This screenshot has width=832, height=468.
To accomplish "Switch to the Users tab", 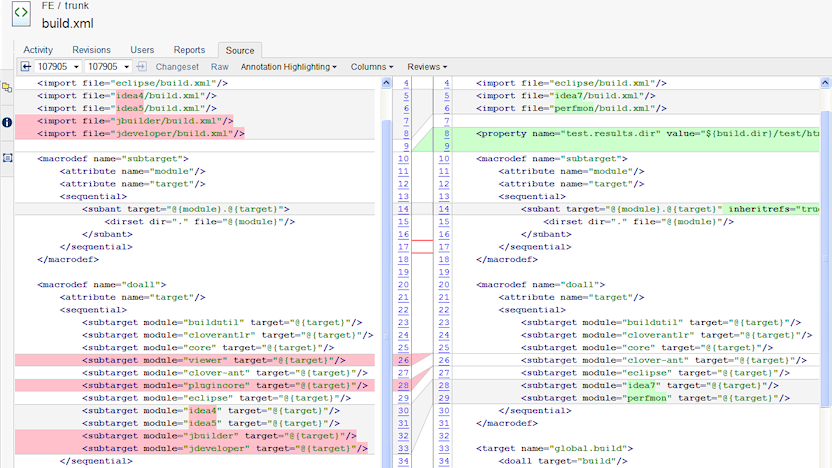I will tap(142, 50).
